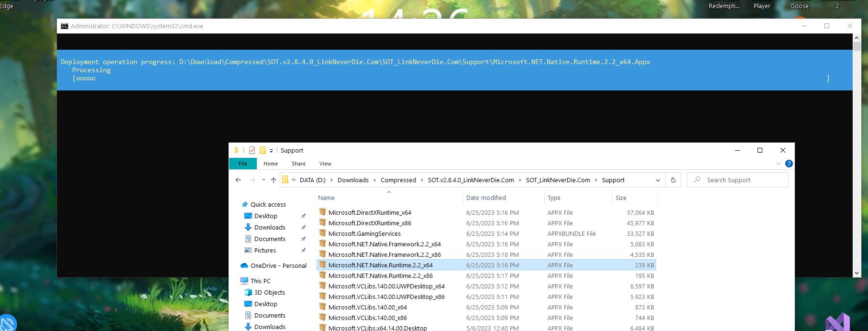Screen dimensions: 868x331
Task: Sort files by the Type column header
Action: (554, 198)
